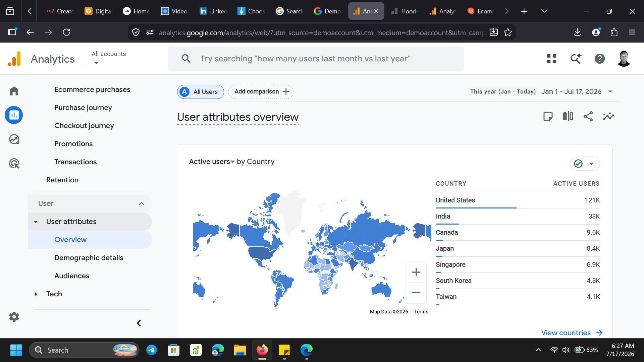This screenshot has height=362, width=644.
Task: Open Microsoft Store from the taskbar
Action: pos(174,350)
